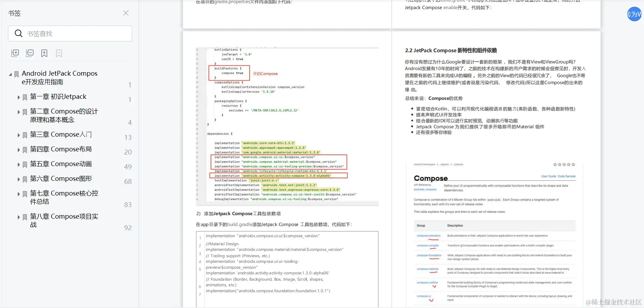Expand 第五章 Compose动画 bookmark
Screen dimensions: 644x308
click(19, 164)
